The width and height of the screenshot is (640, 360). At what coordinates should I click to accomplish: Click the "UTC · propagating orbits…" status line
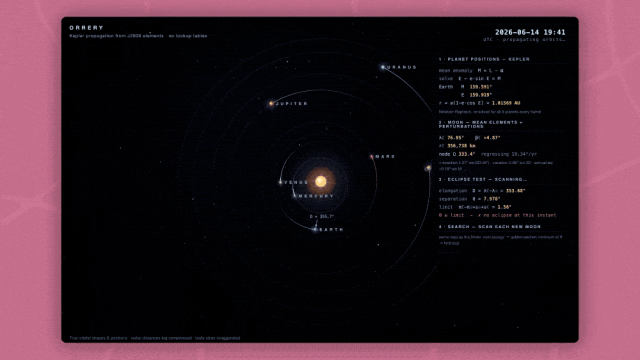coord(524,40)
